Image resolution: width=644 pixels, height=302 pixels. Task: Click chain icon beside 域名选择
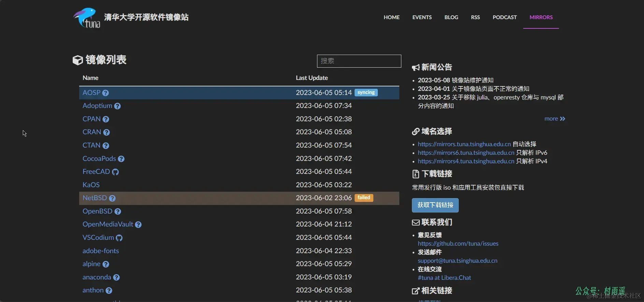tap(416, 132)
